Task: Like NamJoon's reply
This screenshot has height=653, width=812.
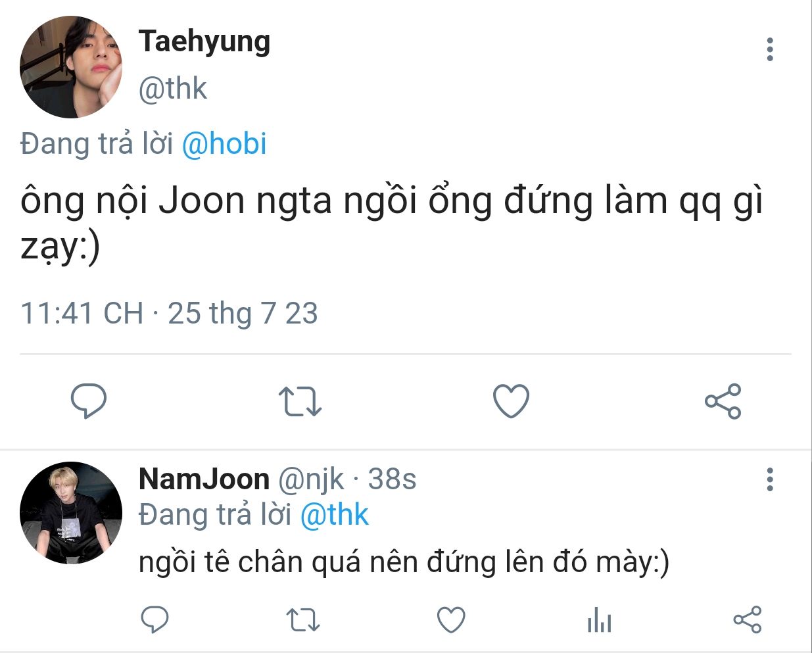Action: point(451,619)
